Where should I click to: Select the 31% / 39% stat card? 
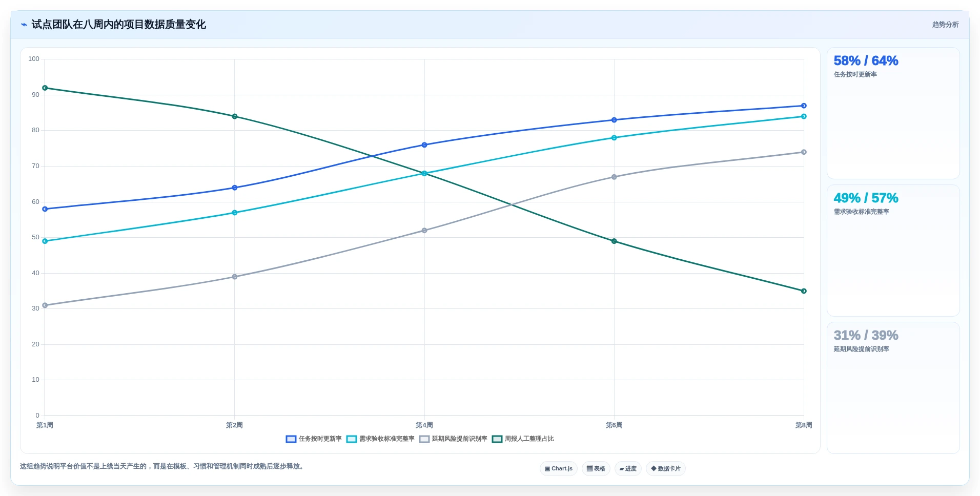893,388
